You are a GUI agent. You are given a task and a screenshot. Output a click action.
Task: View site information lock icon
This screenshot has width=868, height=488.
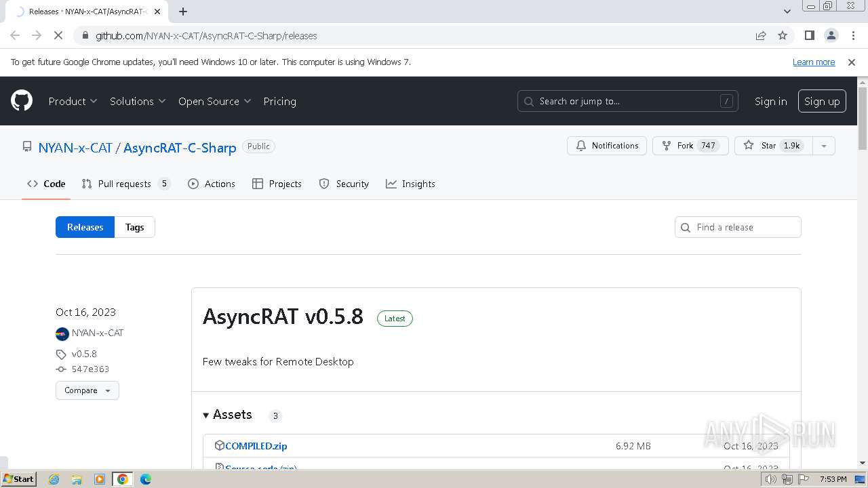tap(85, 36)
